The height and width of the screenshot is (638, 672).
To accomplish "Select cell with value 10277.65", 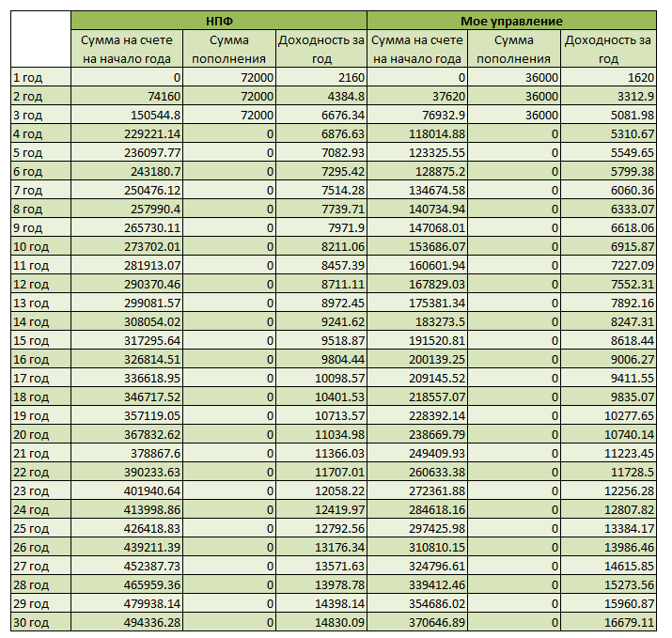I will (x=609, y=415).
